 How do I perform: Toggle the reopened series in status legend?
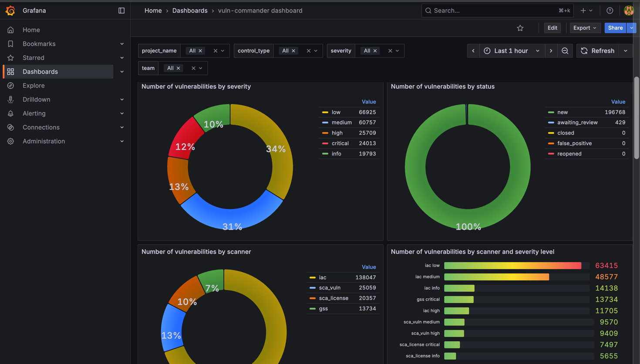click(x=569, y=154)
